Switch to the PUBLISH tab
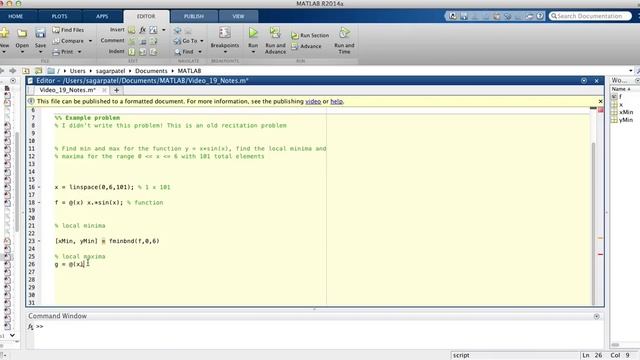Screen dimensions: 640x360 point(194,16)
